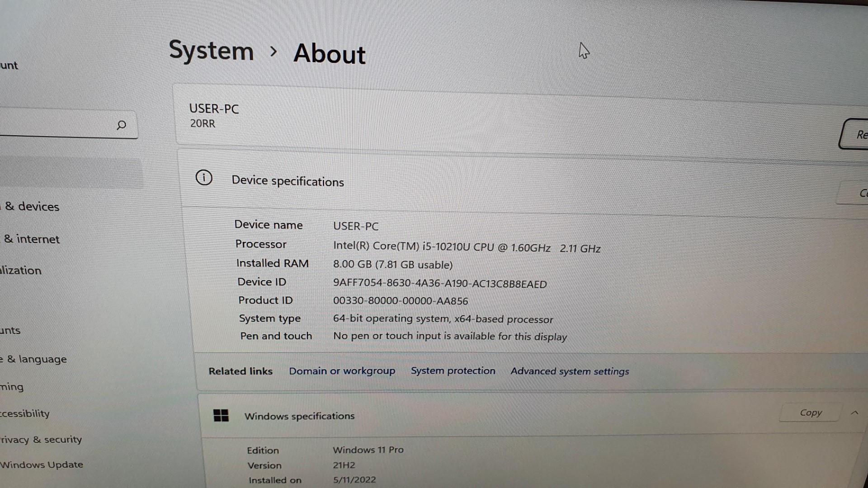Click the Windows specifications header label
This screenshot has height=488, width=868.
(299, 416)
